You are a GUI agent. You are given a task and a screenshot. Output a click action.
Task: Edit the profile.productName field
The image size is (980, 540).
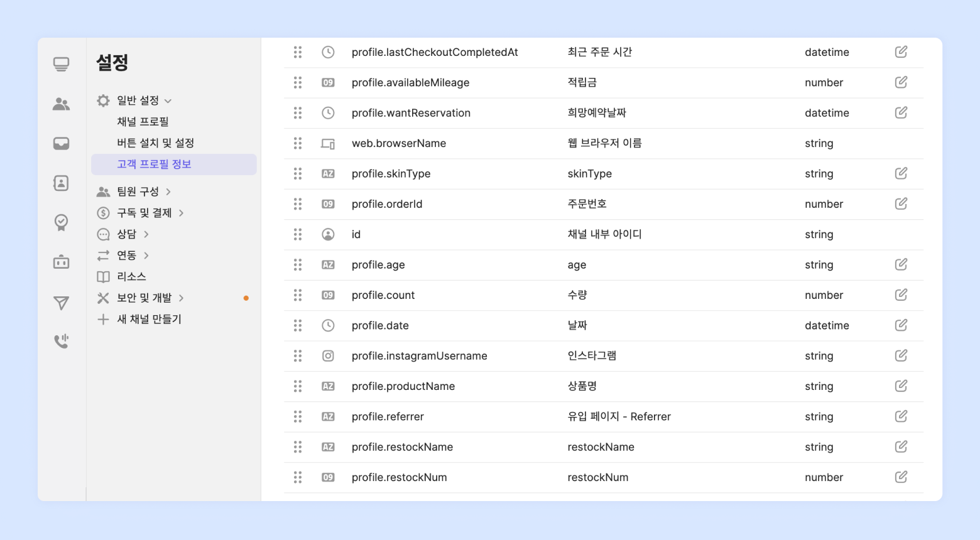coord(901,386)
